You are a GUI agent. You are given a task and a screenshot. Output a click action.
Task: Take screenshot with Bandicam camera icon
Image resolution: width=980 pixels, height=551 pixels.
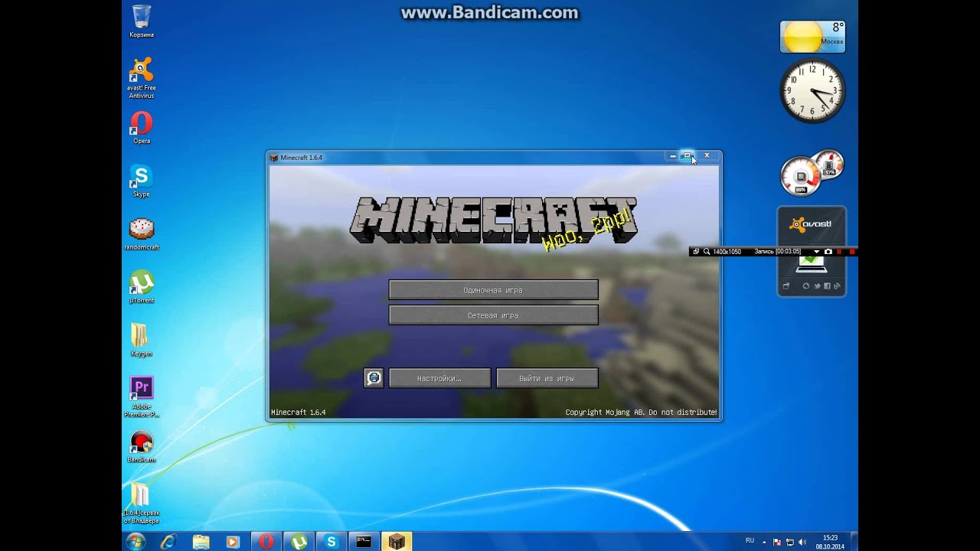coord(828,251)
